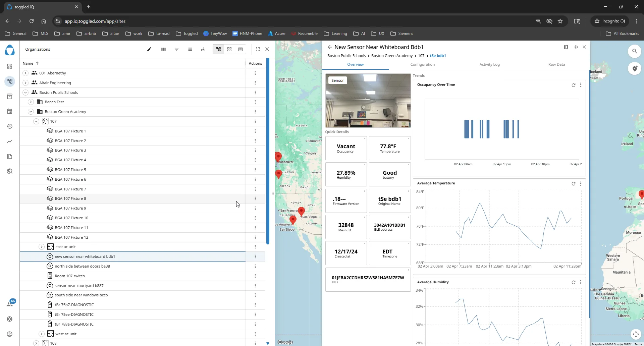Open Boston Green Academy breadcrumb link
The image size is (644, 346).
(392, 56)
